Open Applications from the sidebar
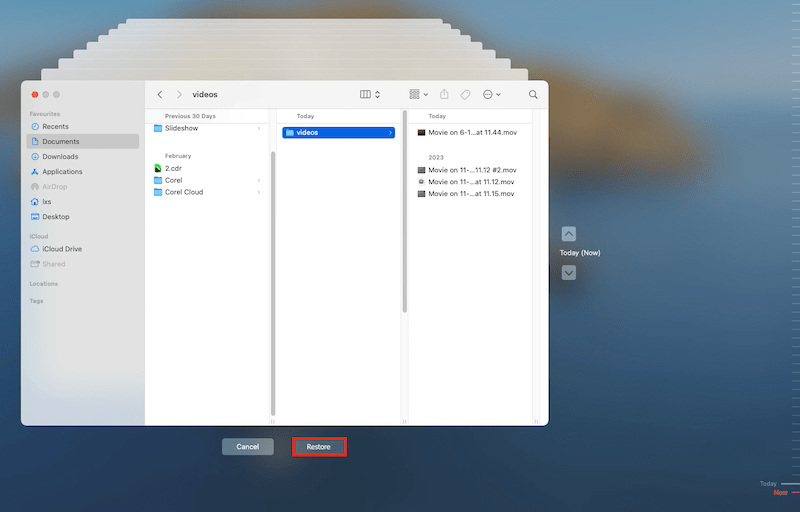 [x=62, y=171]
